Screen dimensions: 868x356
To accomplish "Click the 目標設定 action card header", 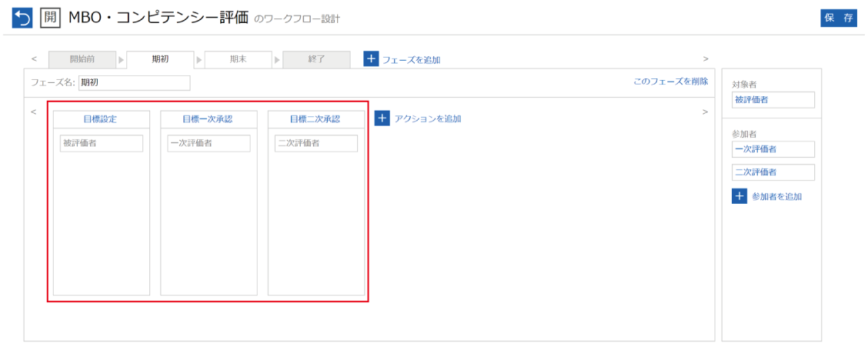I will 101,119.
